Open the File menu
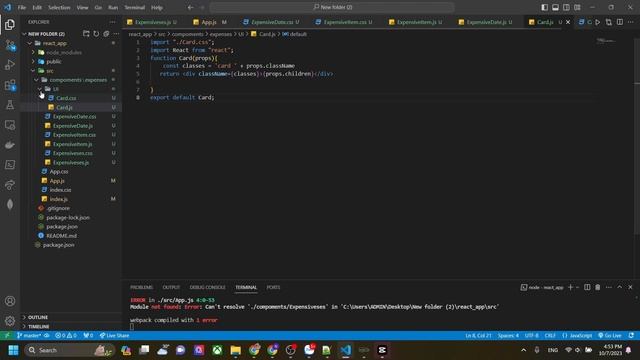The width and height of the screenshot is (640, 360). coord(22,7)
